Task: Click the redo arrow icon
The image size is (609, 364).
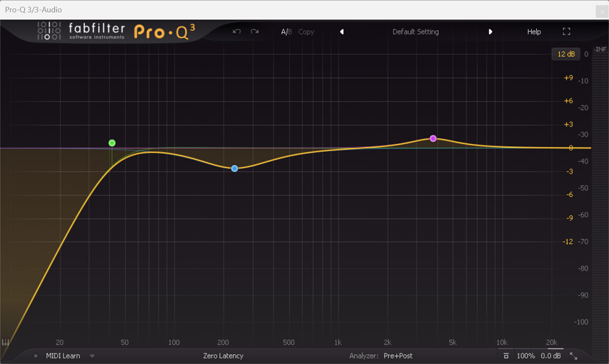Action: tap(255, 31)
